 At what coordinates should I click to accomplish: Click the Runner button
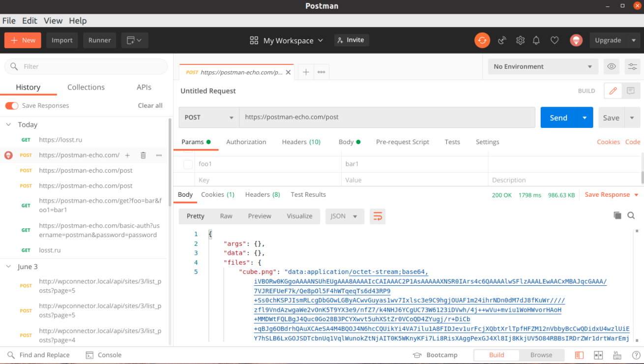click(100, 40)
